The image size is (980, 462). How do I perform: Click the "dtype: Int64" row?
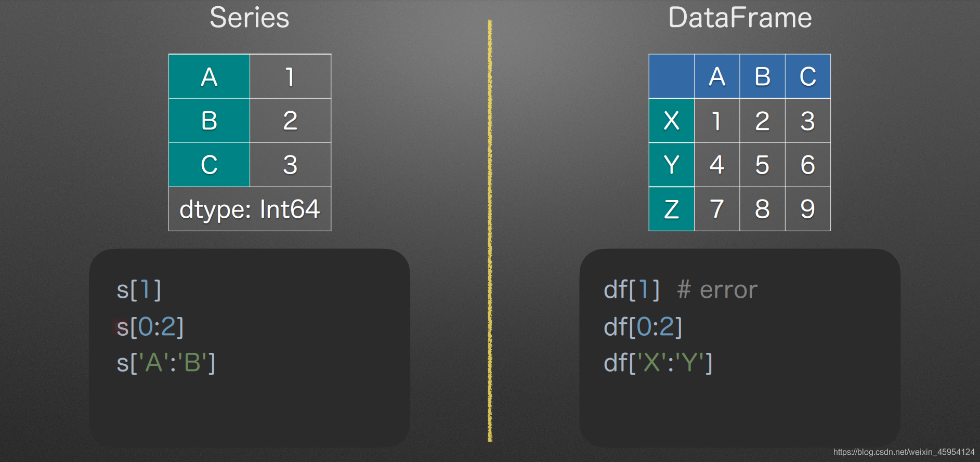click(x=250, y=209)
